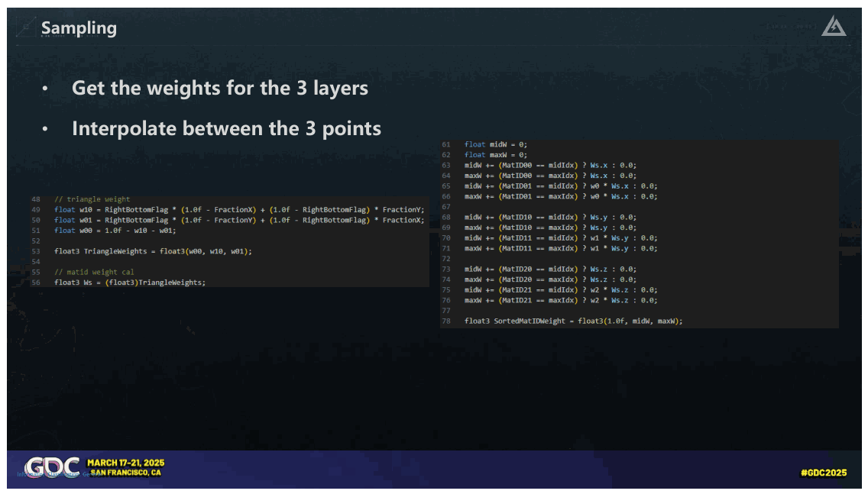Click the midW line comparing MatID00 to midIdx
Screen dimensions: 868x494
(x=550, y=166)
